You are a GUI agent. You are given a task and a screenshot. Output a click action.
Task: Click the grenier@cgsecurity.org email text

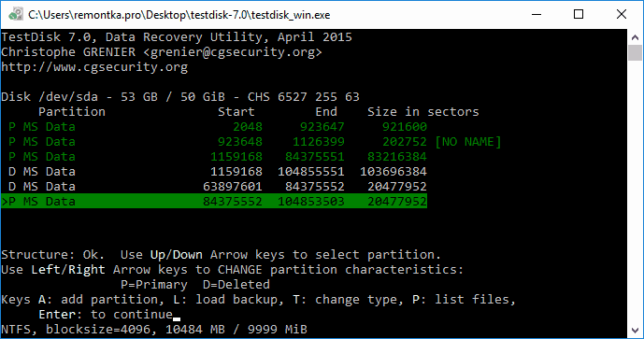tap(233, 52)
